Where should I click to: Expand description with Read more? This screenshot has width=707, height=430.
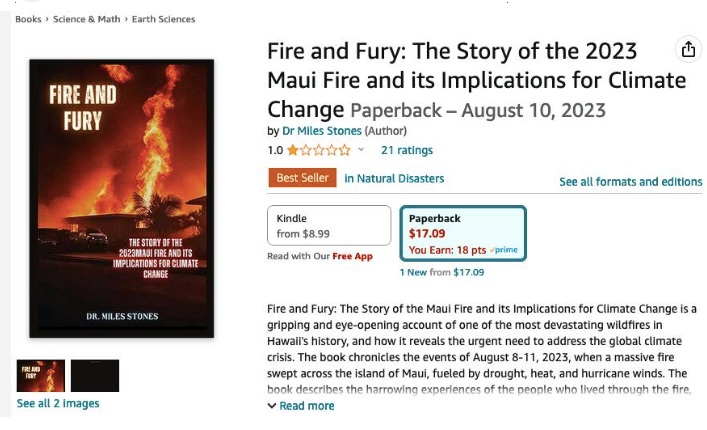click(x=301, y=406)
